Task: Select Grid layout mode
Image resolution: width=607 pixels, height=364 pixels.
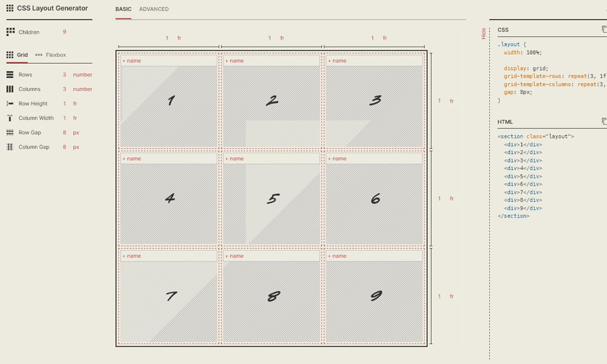Action: pyautogui.click(x=22, y=55)
